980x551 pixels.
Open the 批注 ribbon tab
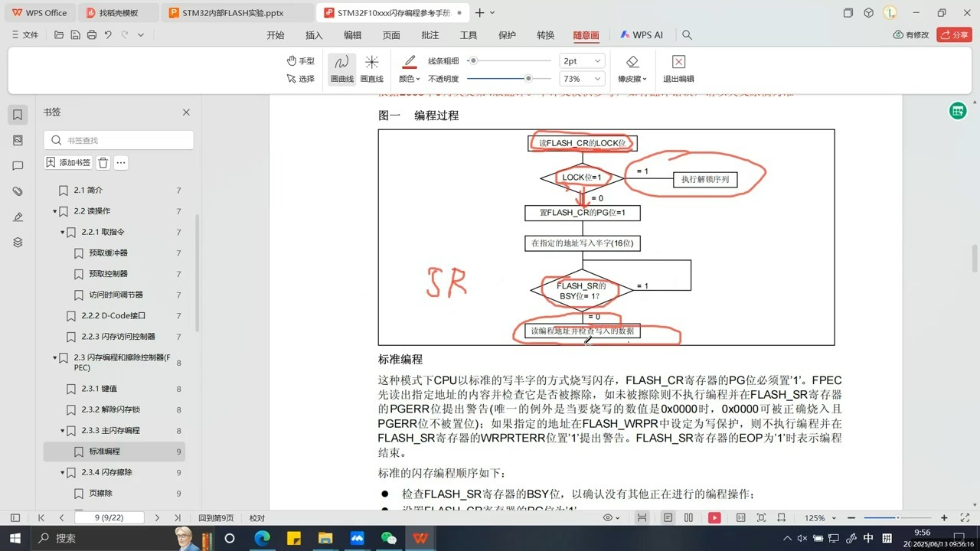click(430, 35)
